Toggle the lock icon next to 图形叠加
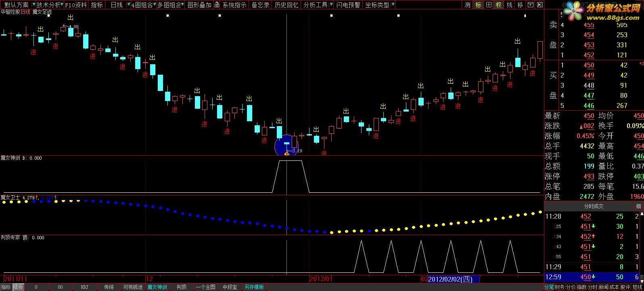 (x=217, y=5)
